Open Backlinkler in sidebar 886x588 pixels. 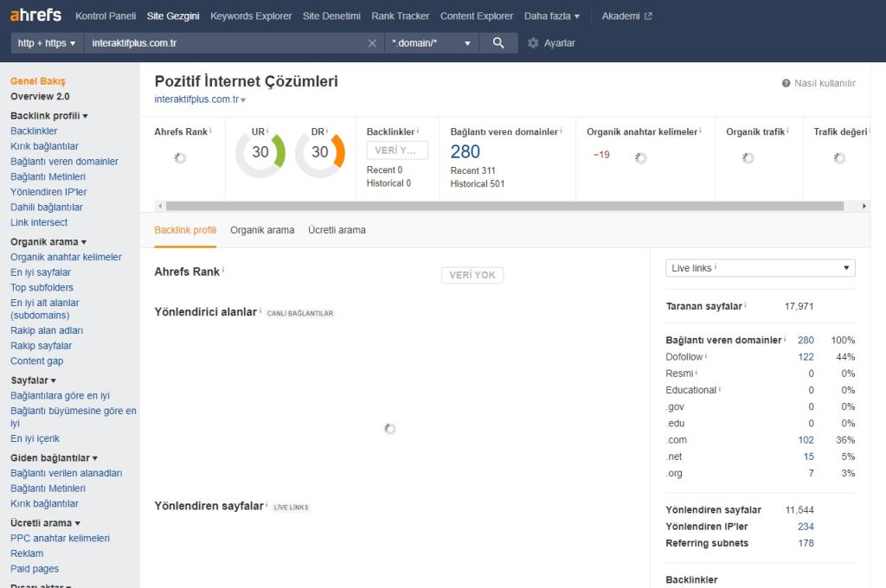point(34,131)
